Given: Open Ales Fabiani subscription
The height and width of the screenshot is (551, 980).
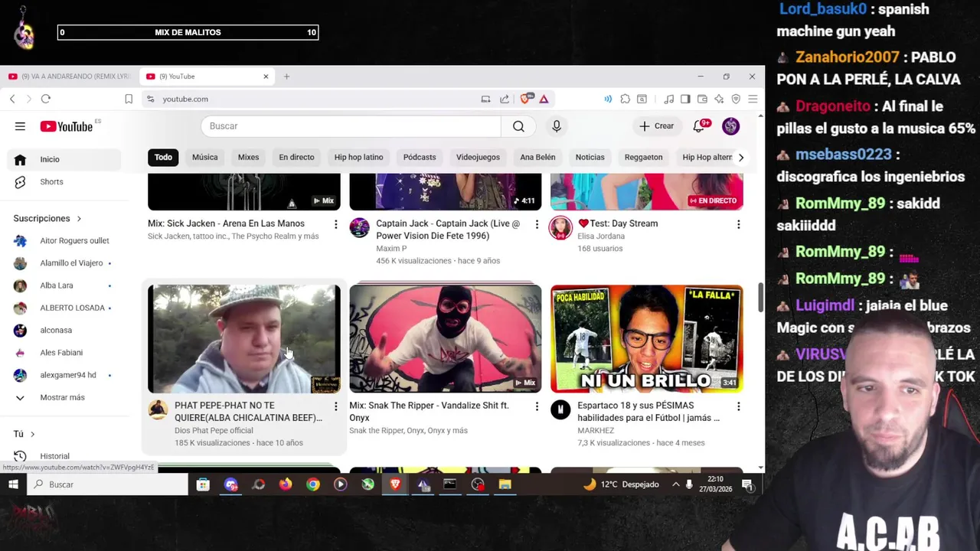Looking at the screenshot, I should 65,352.
